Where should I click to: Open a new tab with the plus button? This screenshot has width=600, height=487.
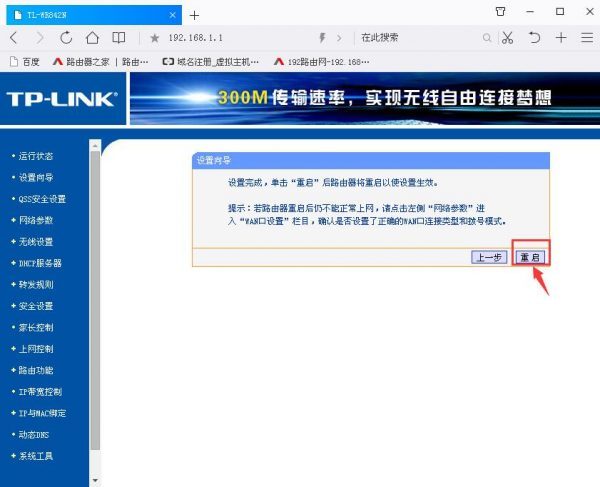click(194, 15)
